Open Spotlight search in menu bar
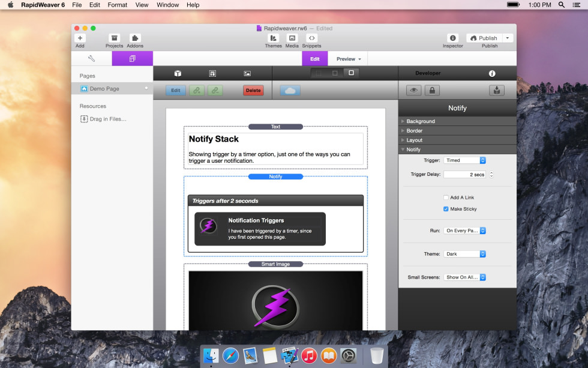The height and width of the screenshot is (368, 588). [562, 5]
